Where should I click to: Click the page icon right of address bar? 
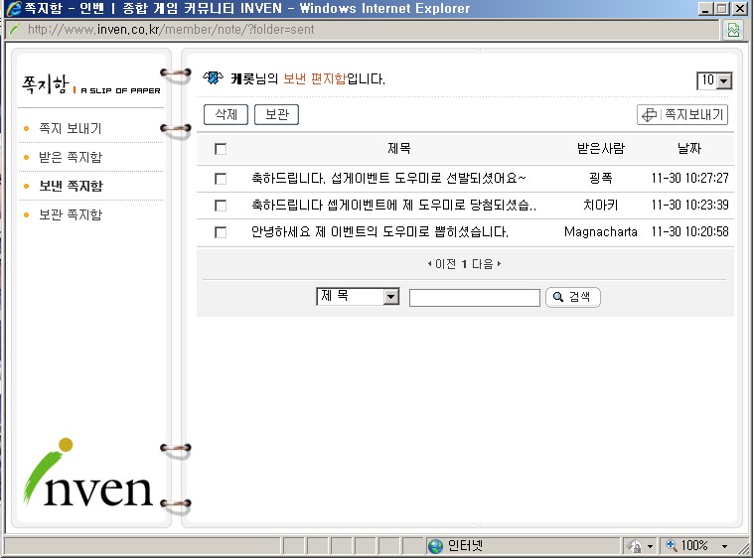point(733,30)
